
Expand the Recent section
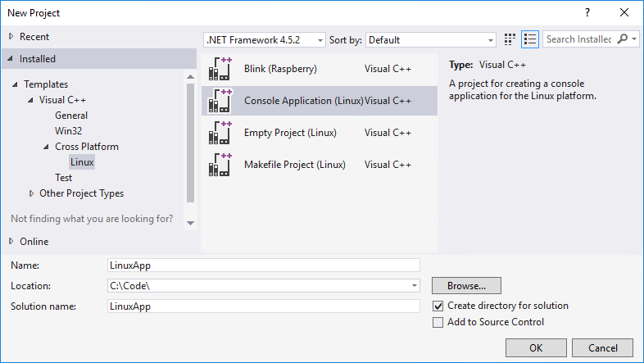click(x=11, y=37)
